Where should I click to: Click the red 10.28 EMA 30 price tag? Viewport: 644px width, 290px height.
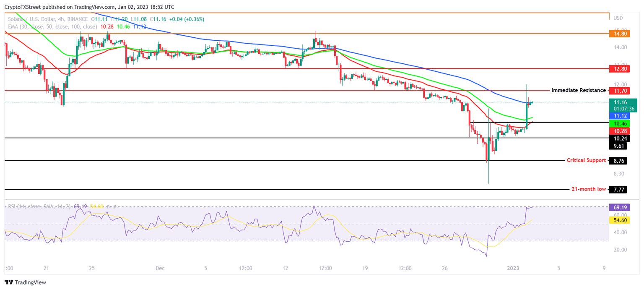coord(619,131)
